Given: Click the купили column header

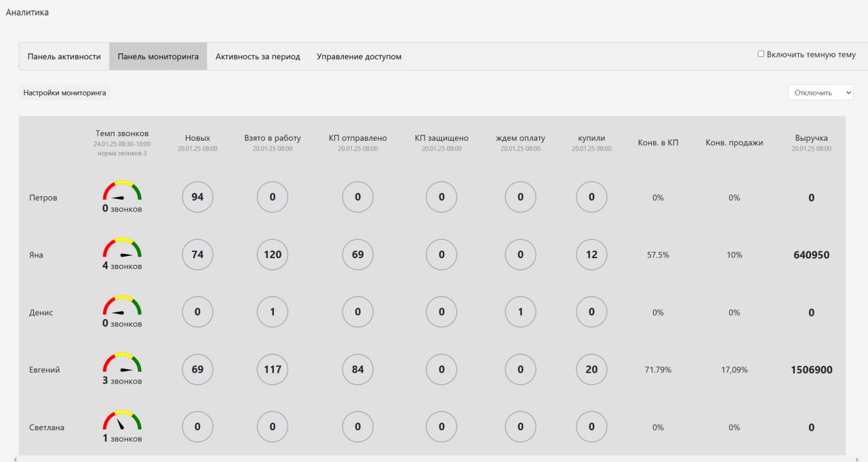Looking at the screenshot, I should click(591, 138).
